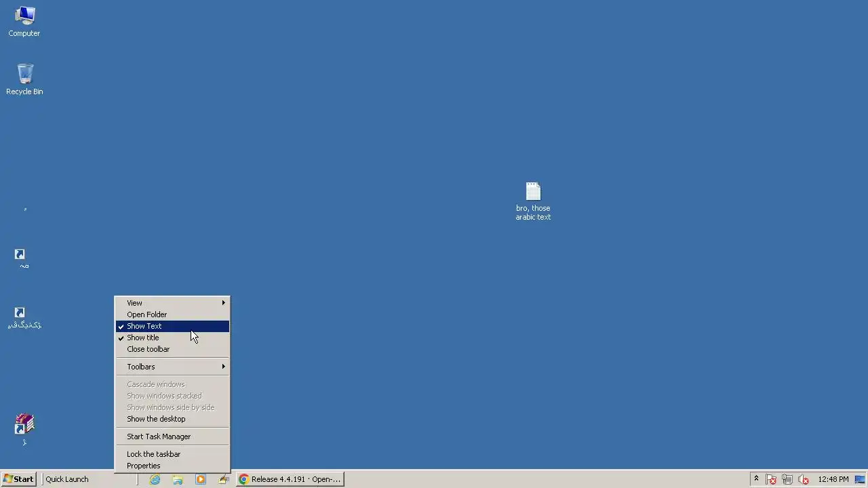The height and width of the screenshot is (488, 868).
Task: Choose Start Task Manager entry
Action: 172,436
